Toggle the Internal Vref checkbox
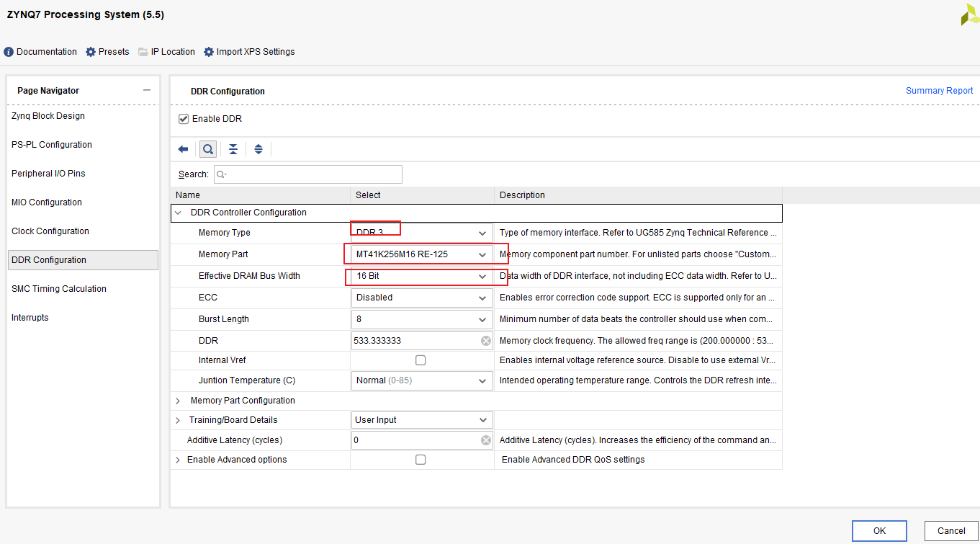The width and height of the screenshot is (980, 544). click(x=421, y=360)
